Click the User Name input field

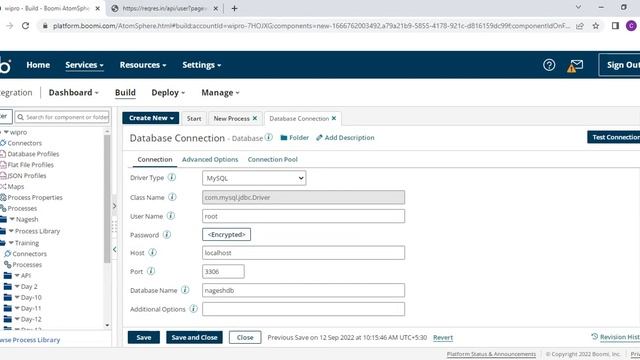[x=303, y=216]
